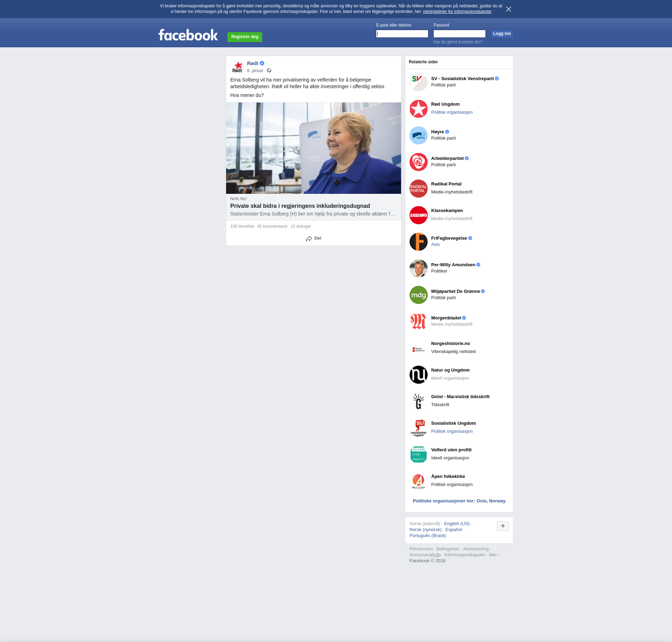Open the Høyre page name
Screen dimensions: 672x642
coord(437,132)
